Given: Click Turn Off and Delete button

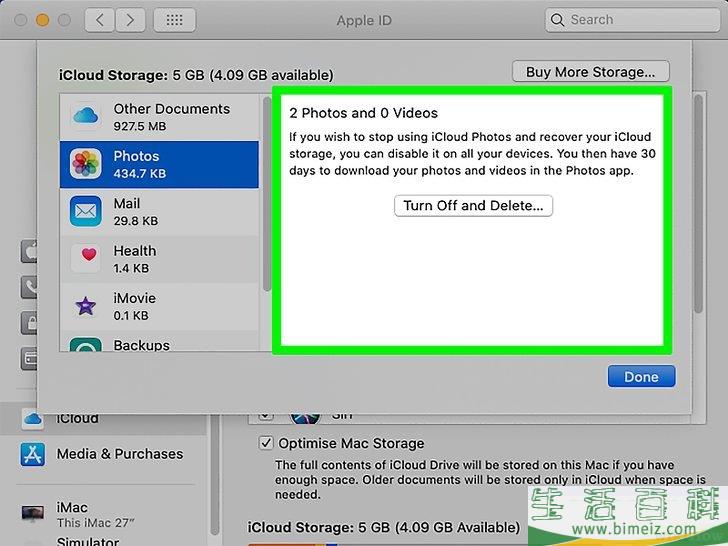Looking at the screenshot, I should (x=473, y=206).
